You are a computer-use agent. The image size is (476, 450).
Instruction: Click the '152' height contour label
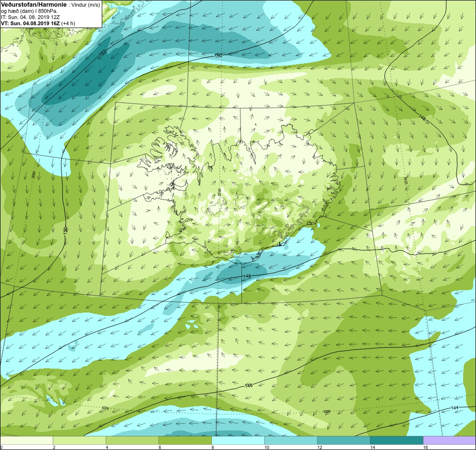103,53
